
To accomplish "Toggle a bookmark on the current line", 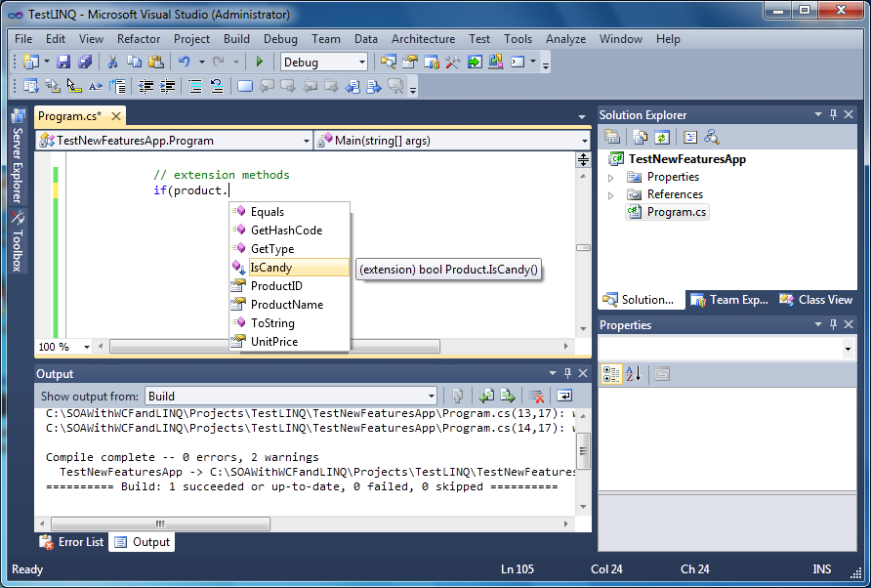I will point(244,86).
